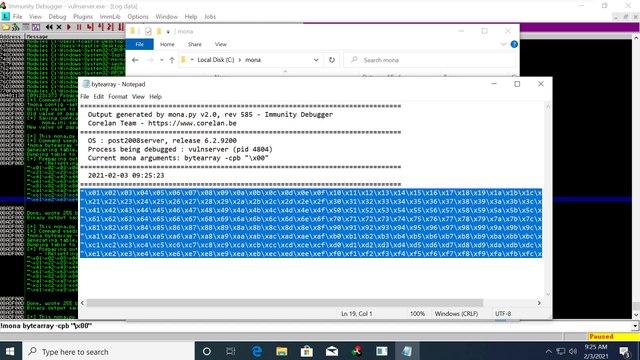Click the grey lines icon beside the attach icon
Screen dimensions: 640x360
point(26,27)
